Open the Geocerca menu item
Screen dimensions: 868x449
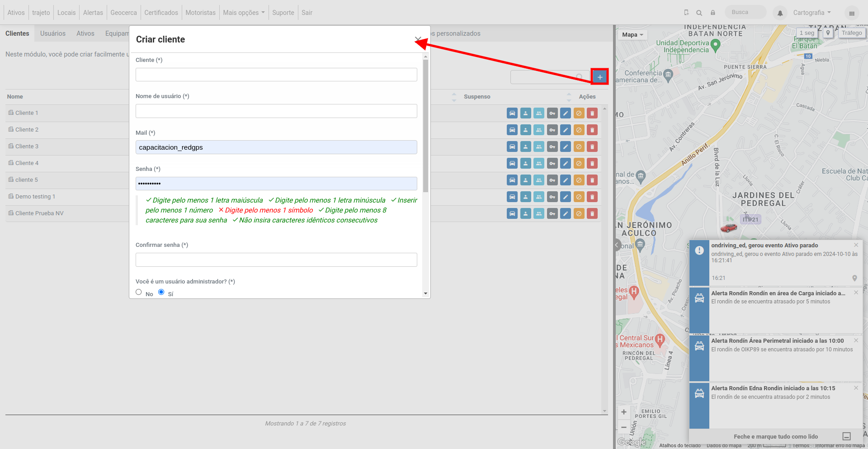(123, 13)
